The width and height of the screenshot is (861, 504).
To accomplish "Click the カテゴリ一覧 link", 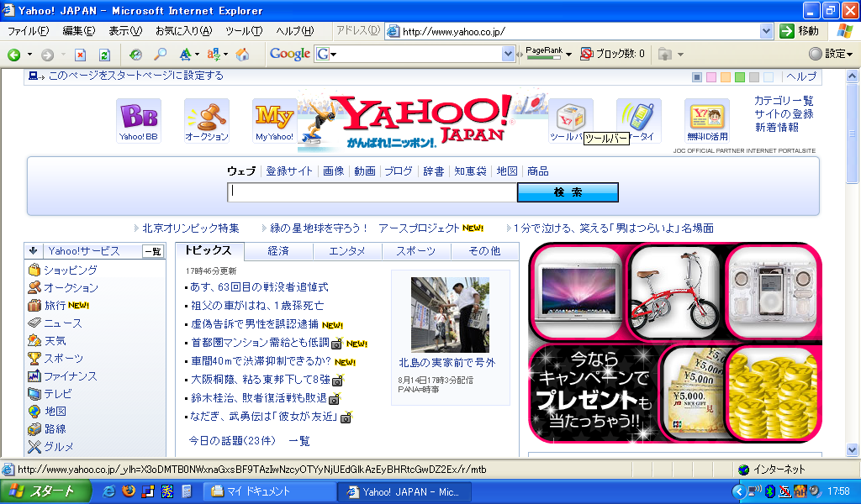I will tap(784, 100).
